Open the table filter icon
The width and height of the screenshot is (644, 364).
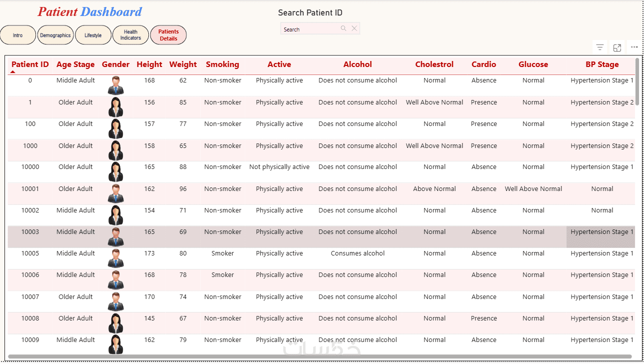click(x=600, y=47)
